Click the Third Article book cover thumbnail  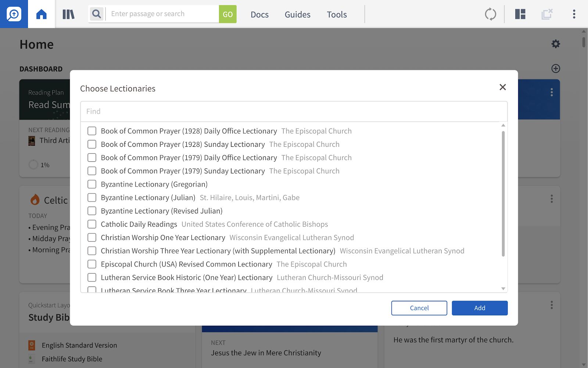point(32,141)
